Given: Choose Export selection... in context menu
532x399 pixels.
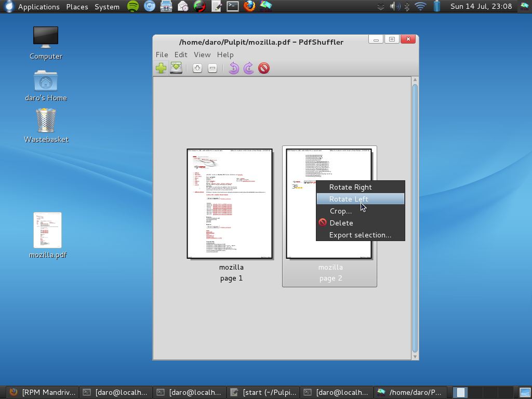Looking at the screenshot, I should [x=360, y=235].
